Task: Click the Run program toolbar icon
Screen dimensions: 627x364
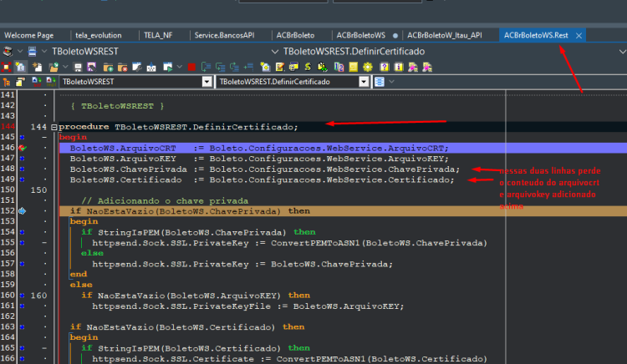Action: tap(168, 67)
